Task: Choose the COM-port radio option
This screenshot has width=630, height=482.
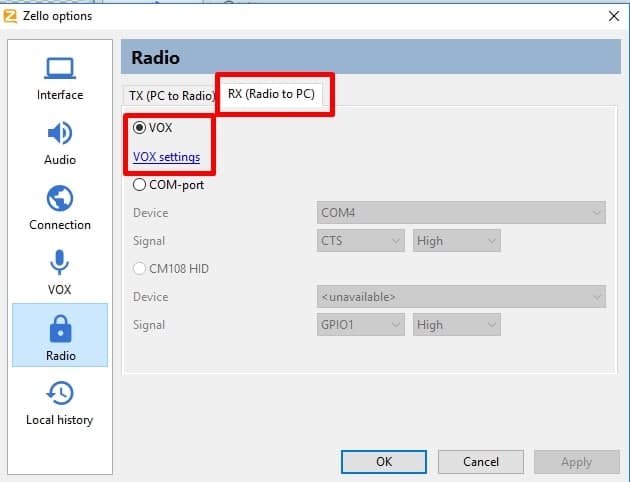Action: click(x=140, y=184)
